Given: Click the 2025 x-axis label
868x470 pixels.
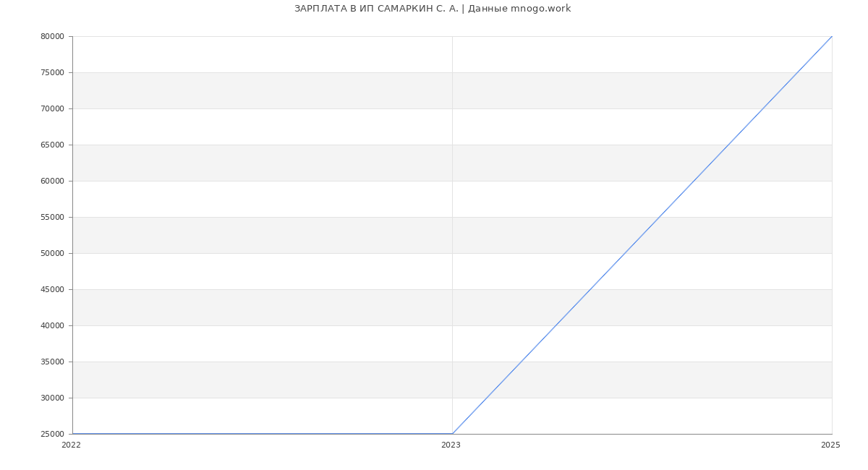Looking at the screenshot, I should tap(830, 445).
